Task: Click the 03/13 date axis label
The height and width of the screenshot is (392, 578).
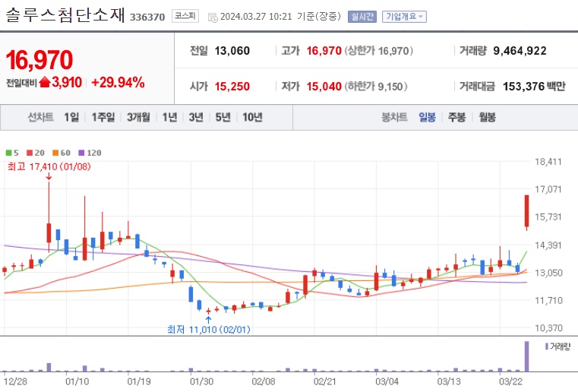Action: pyautogui.click(x=449, y=381)
